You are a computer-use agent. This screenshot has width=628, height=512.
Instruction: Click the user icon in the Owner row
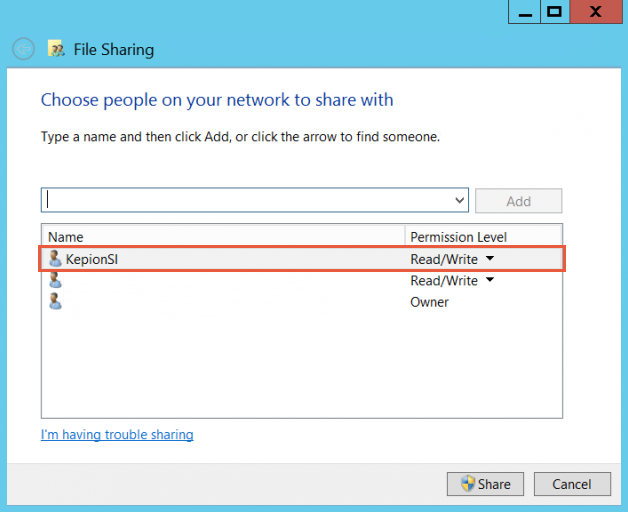coord(55,301)
